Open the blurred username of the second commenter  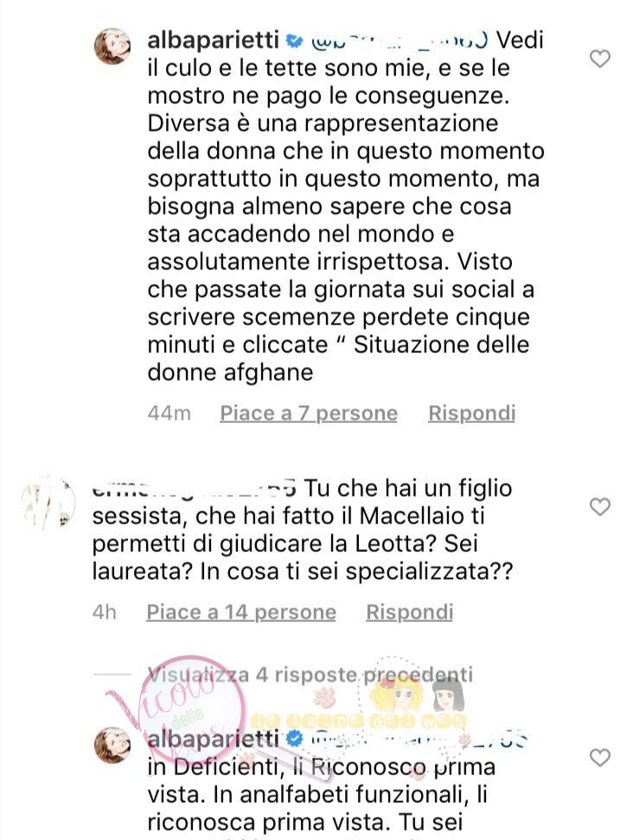click(194, 490)
